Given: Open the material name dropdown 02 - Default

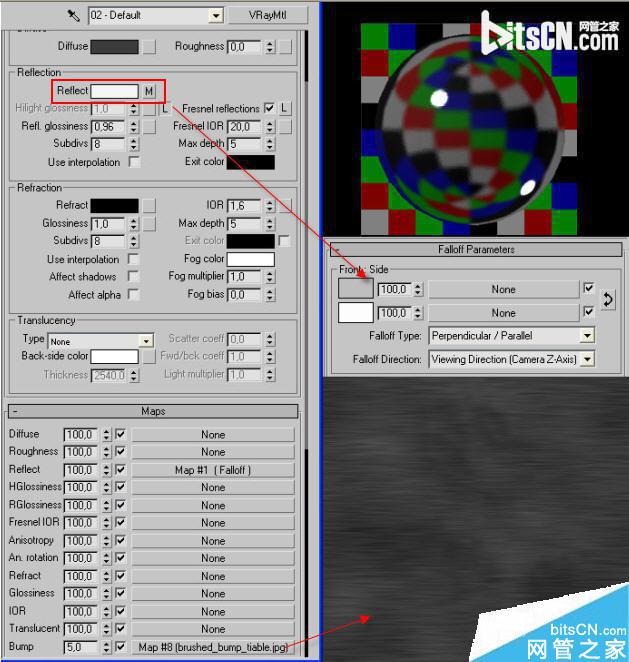Looking at the screenshot, I should 215,16.
